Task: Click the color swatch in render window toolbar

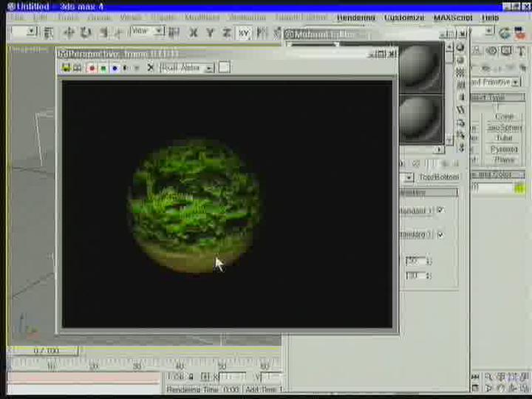Action: pos(225,66)
